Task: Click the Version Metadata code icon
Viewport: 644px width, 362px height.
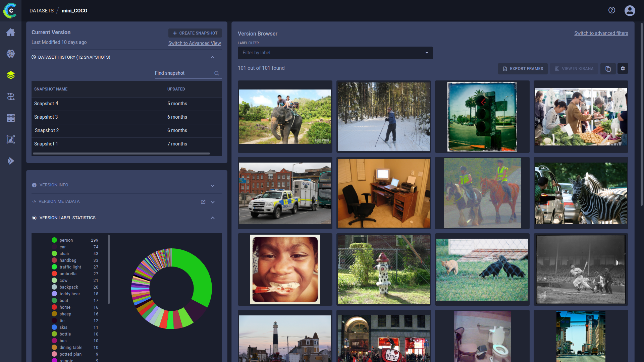Action: pyautogui.click(x=34, y=202)
